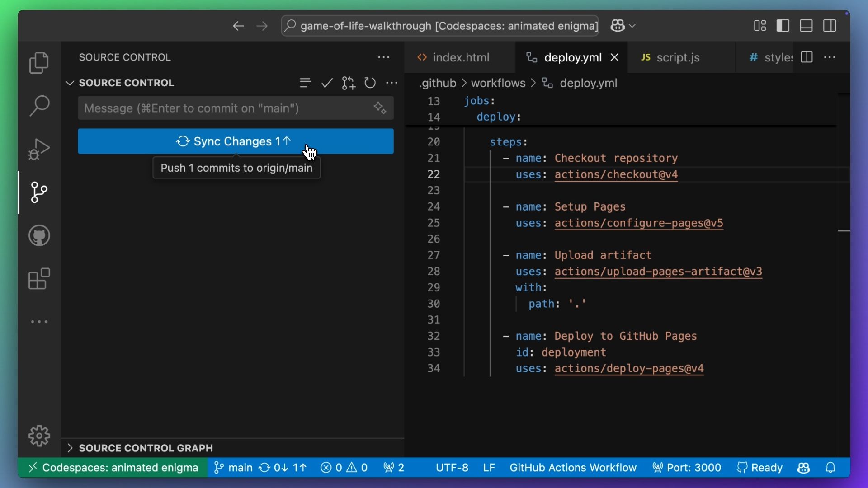Switch to the script.js tab
The height and width of the screenshot is (488, 868).
[679, 57]
